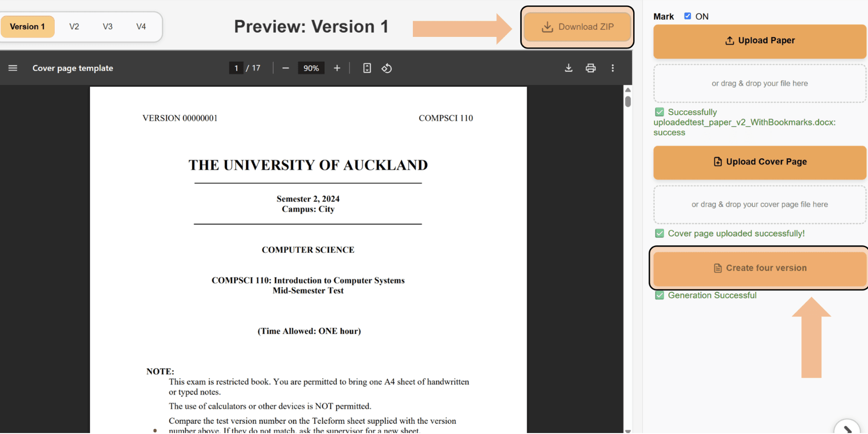The height and width of the screenshot is (434, 868).
Task: Download the PDF from the viewer toolbar
Action: point(568,68)
